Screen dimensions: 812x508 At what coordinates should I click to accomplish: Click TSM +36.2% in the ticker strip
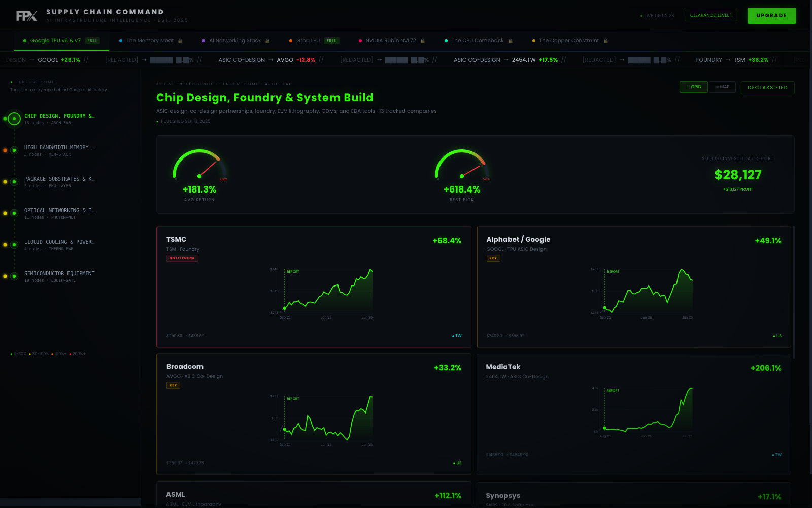point(751,60)
